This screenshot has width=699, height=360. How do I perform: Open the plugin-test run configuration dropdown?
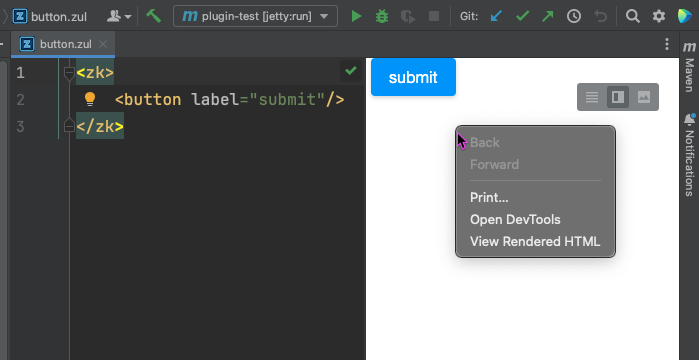point(255,16)
